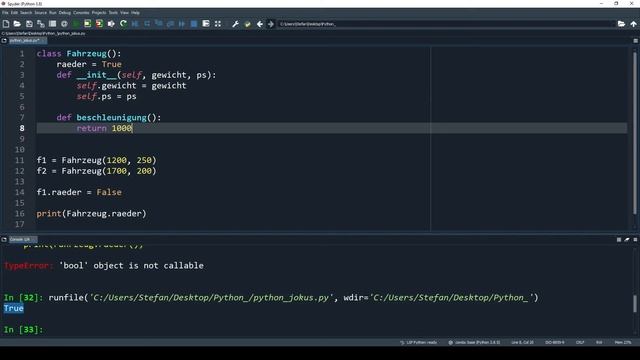Viewport: 640px width, 360px height.
Task: Click the working directory path field
Action: click(446, 24)
